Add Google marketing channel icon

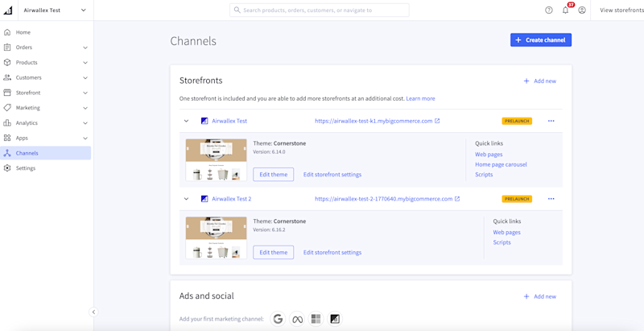click(279, 319)
